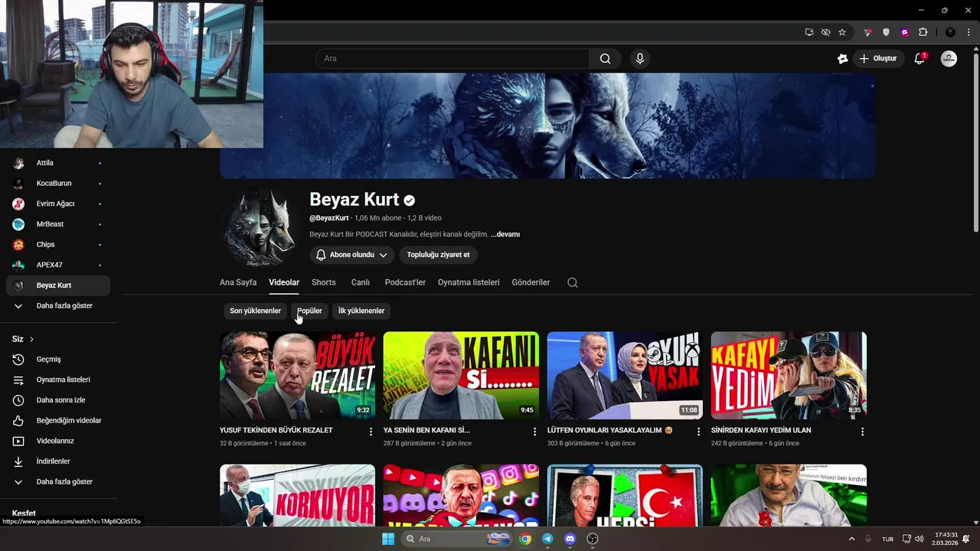Open Attila channel in subscriptions
This screenshot has height=551, width=980.
point(58,163)
